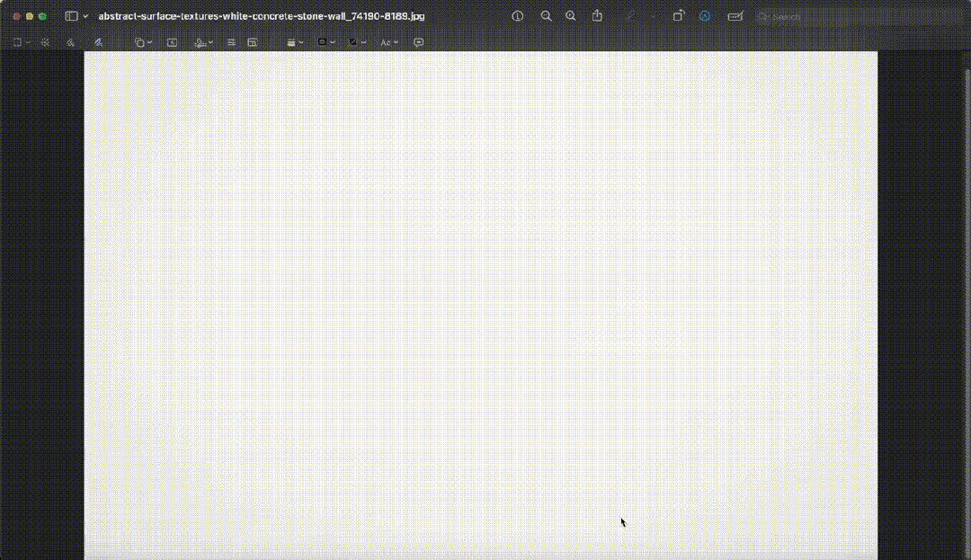
Task: Zoom out with the minus magnifier
Action: pos(546,16)
